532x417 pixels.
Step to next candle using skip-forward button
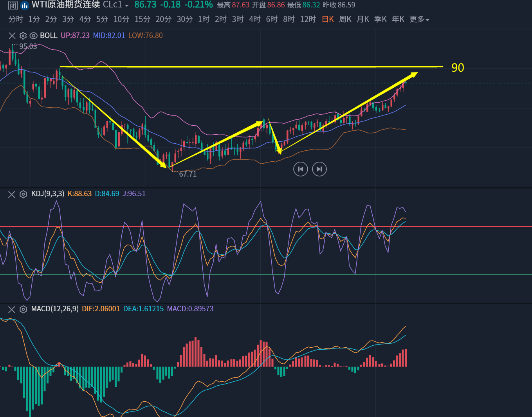coord(319,169)
